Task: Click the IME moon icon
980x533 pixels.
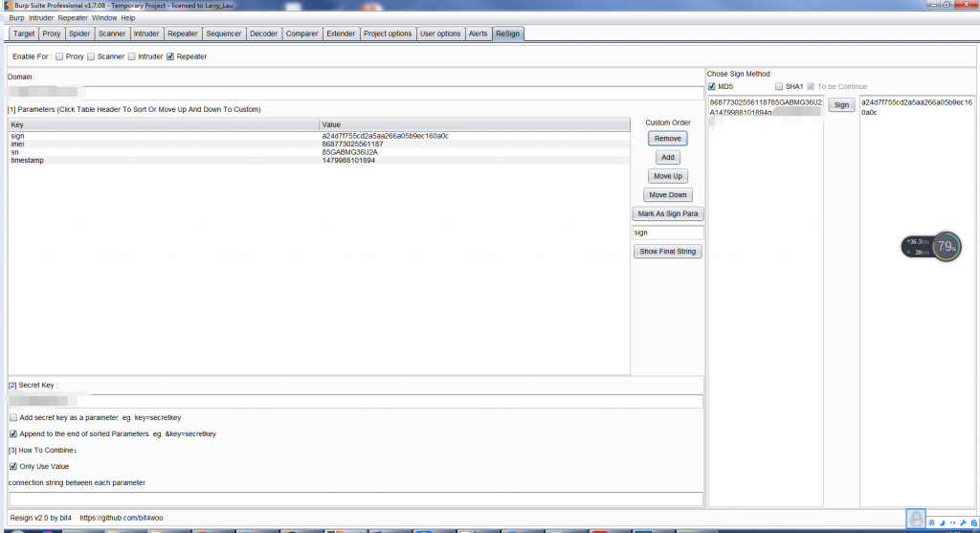Action: [x=943, y=522]
